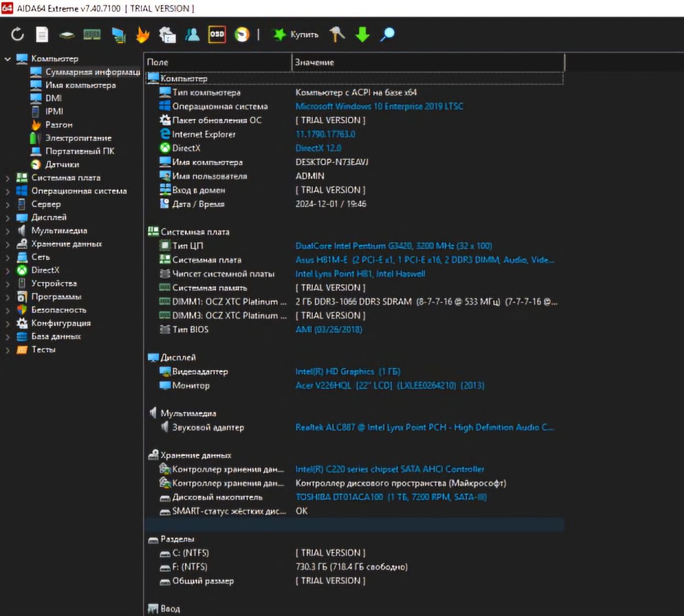Select Суммарная информация in the tree
The height and width of the screenshot is (616, 684).
coord(93,72)
